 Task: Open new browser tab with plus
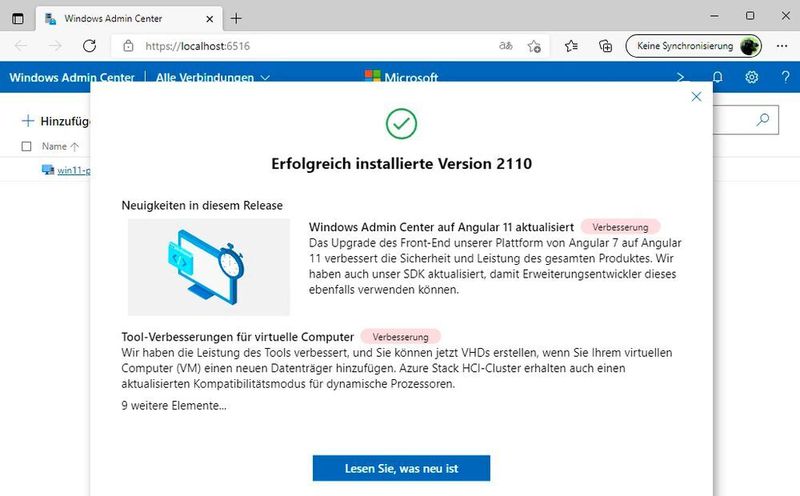(236, 19)
